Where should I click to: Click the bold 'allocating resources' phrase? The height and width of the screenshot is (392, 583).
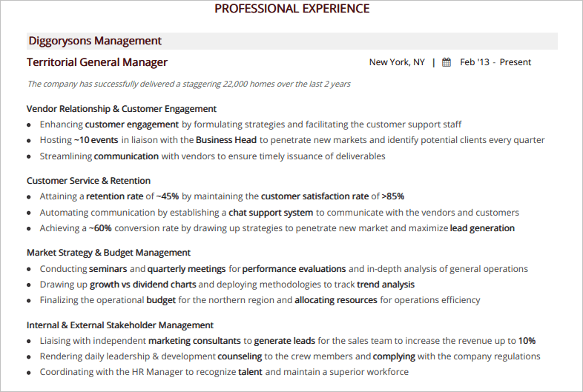coord(336,300)
